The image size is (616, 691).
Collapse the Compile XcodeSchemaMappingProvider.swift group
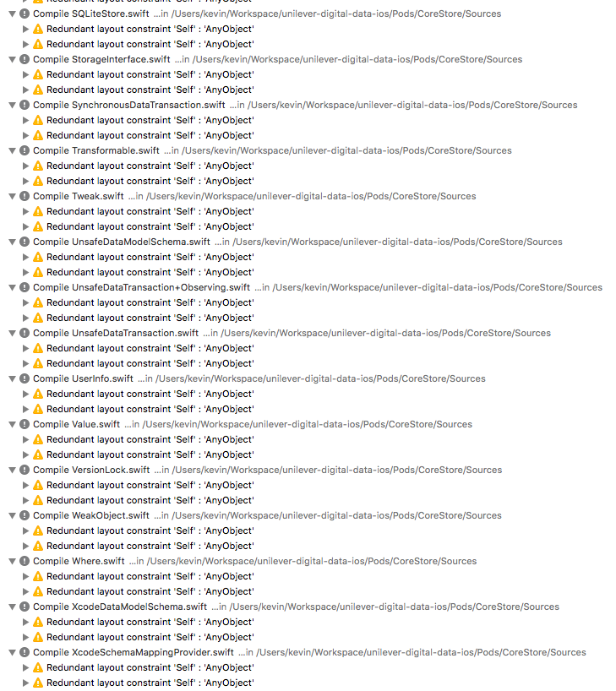(13, 652)
